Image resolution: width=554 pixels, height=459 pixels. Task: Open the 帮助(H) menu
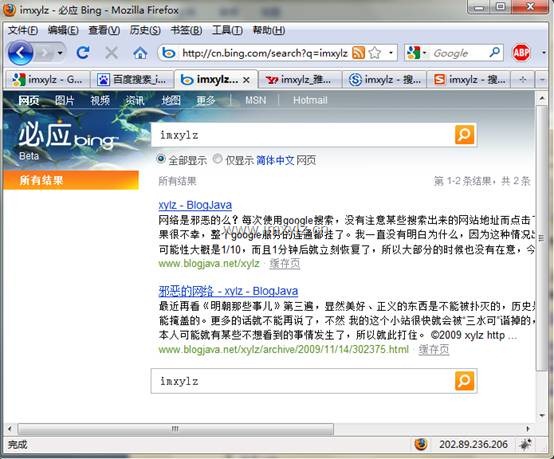[x=269, y=30]
